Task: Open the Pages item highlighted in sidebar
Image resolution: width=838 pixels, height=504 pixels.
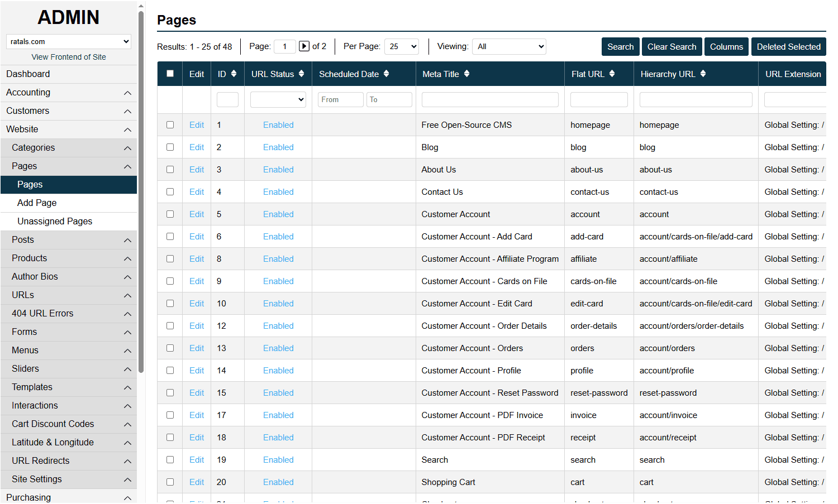Action: coord(69,184)
